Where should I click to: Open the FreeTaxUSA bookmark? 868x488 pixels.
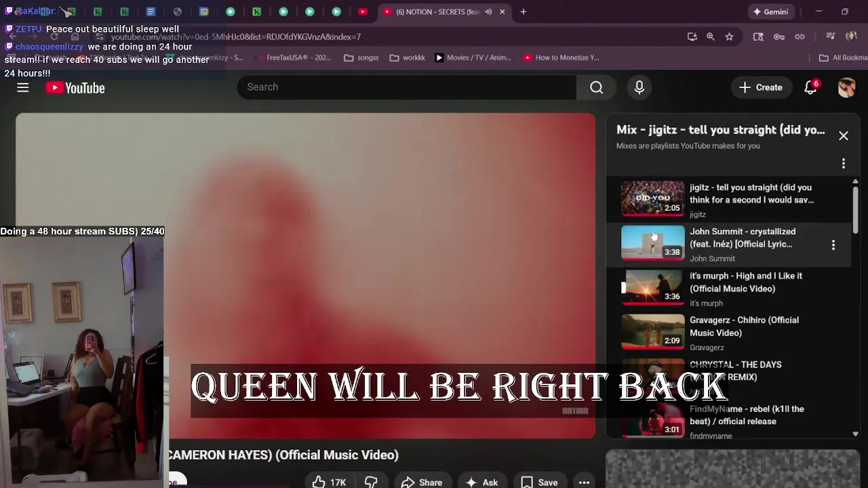click(292, 58)
